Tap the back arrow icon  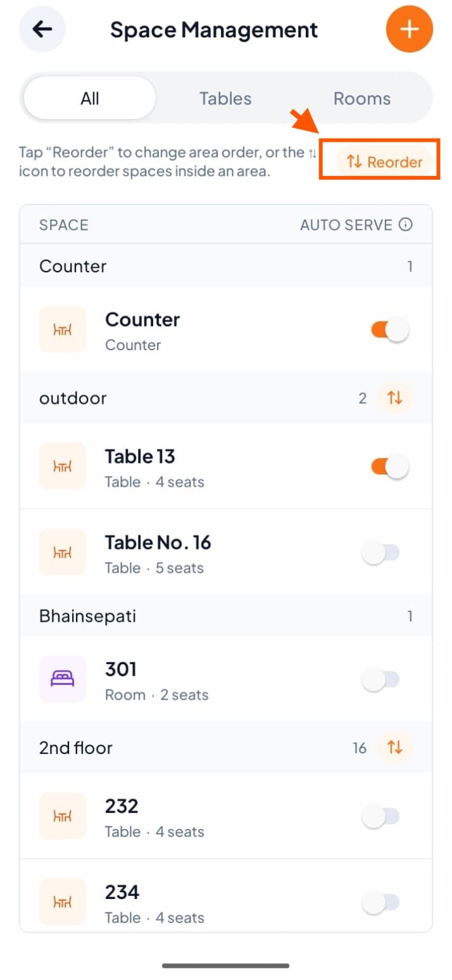pos(42,28)
